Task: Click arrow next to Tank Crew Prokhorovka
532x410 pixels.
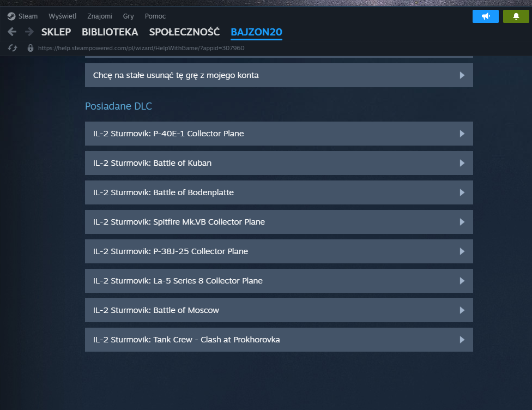Action: 462,340
